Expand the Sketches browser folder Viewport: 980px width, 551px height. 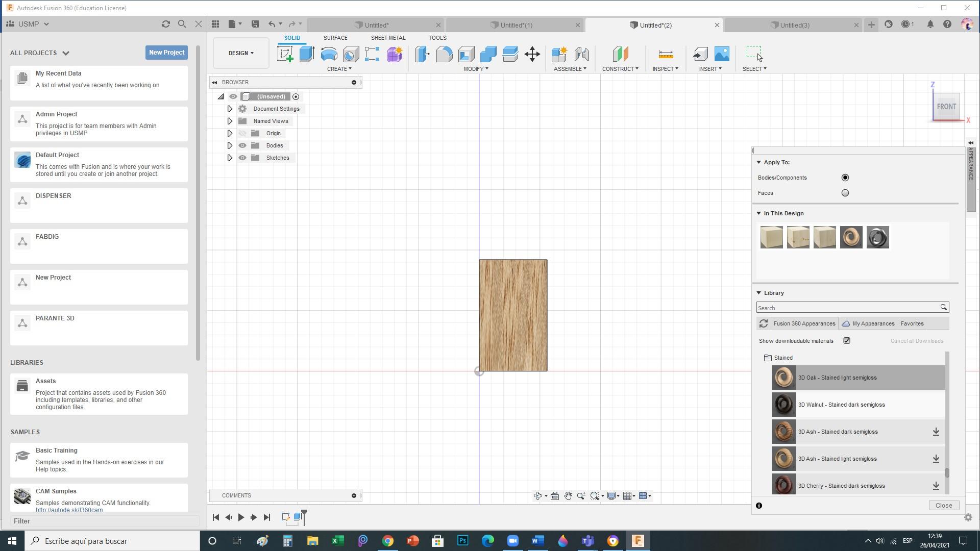pos(230,158)
